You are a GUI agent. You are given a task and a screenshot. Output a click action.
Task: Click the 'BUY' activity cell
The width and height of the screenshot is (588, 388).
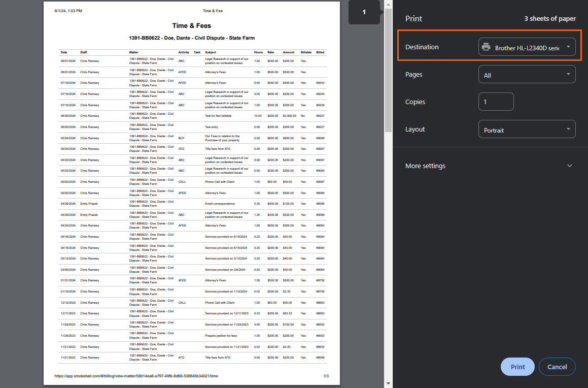[x=181, y=138]
